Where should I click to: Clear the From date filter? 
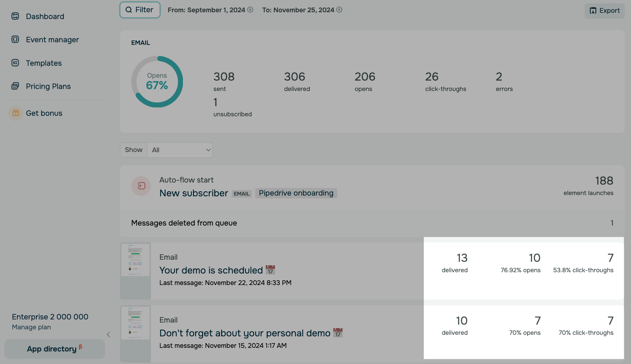[x=250, y=10]
